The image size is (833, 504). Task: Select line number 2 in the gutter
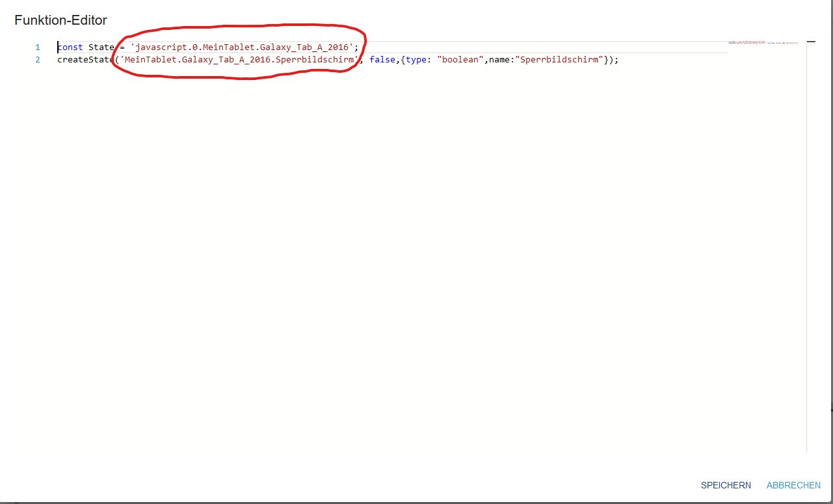pos(38,59)
